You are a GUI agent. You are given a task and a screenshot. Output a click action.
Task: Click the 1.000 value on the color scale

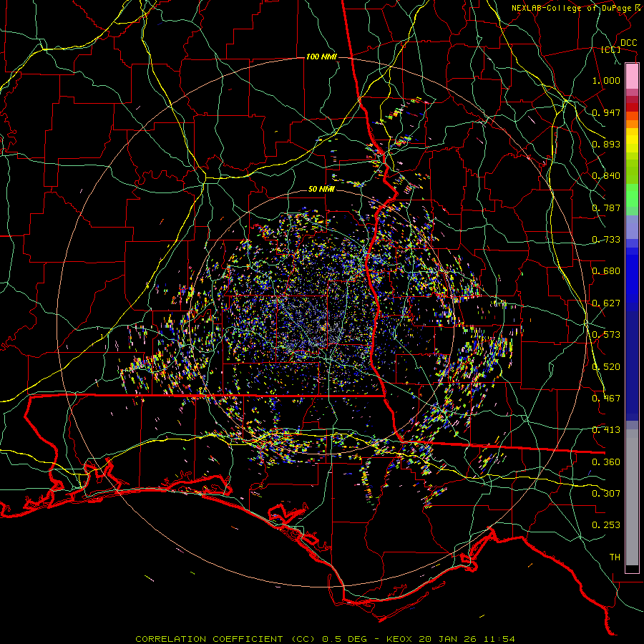(606, 80)
